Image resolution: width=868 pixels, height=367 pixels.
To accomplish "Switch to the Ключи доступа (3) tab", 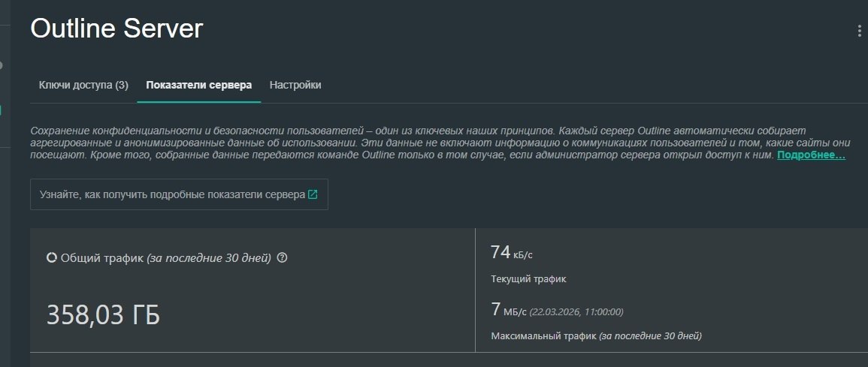I will pos(83,85).
